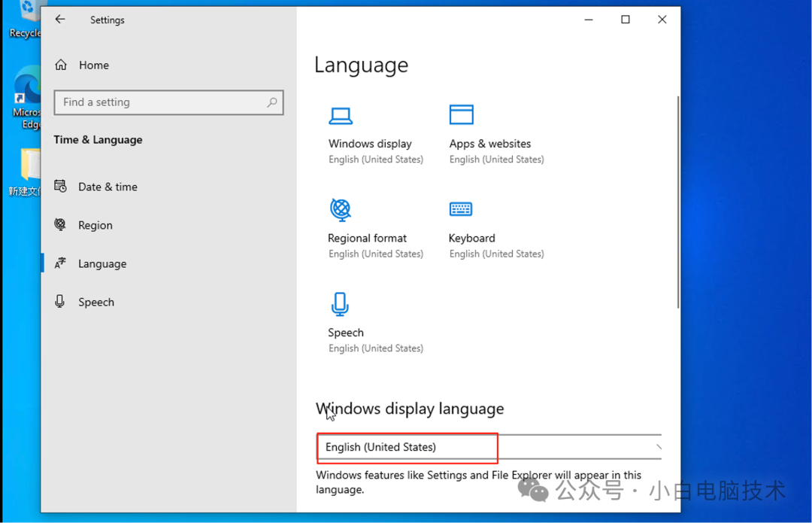
Task: Click the large Speech microphone tile icon
Action: click(341, 304)
